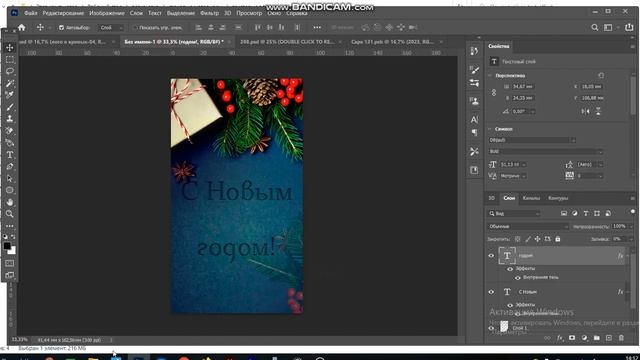Toggle layer filter switch in Layers panel
This screenshot has width=640, height=360.
(633, 212)
